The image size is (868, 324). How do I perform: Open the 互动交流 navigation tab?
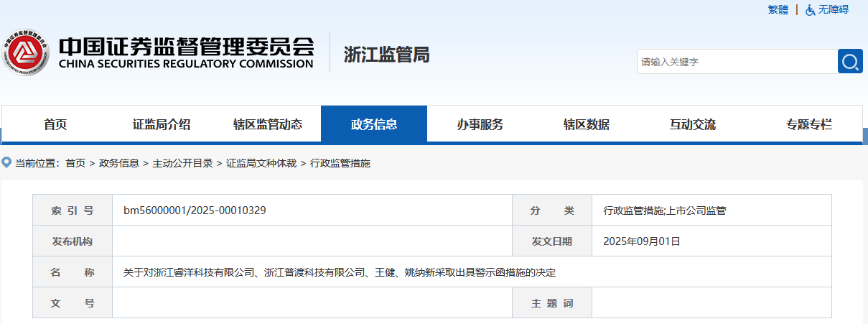[x=693, y=124]
